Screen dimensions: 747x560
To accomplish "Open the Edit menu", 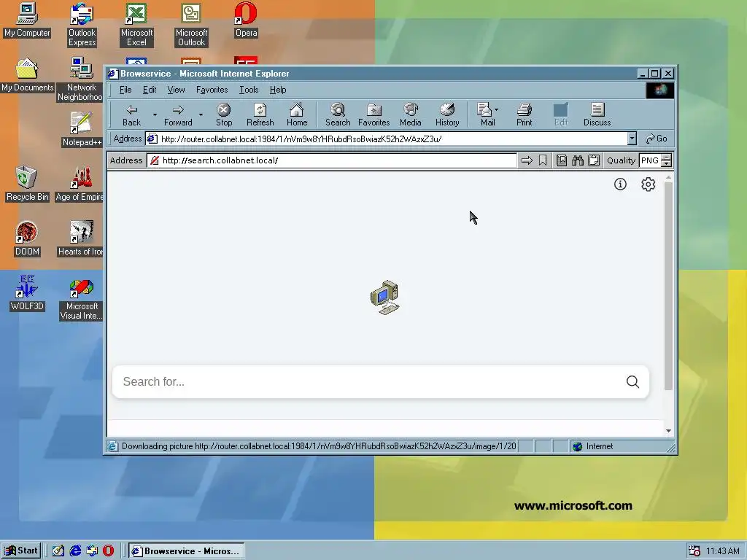I will point(149,90).
